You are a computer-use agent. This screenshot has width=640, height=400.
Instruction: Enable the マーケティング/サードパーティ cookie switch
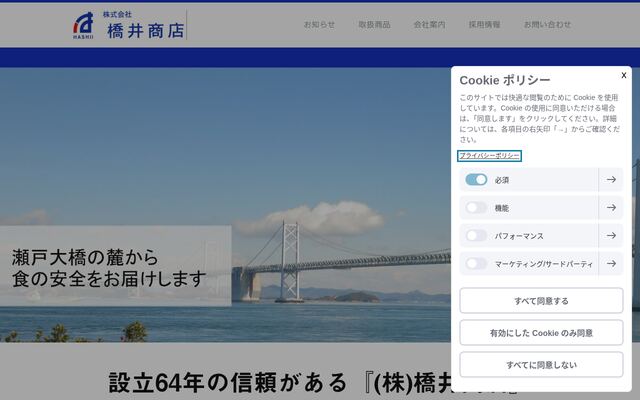point(476,264)
